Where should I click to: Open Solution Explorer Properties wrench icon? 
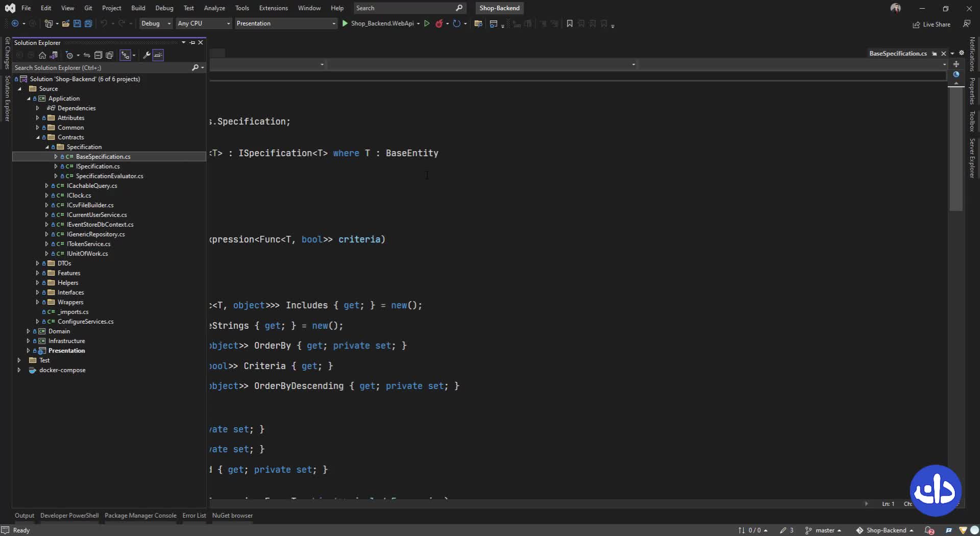click(x=146, y=55)
